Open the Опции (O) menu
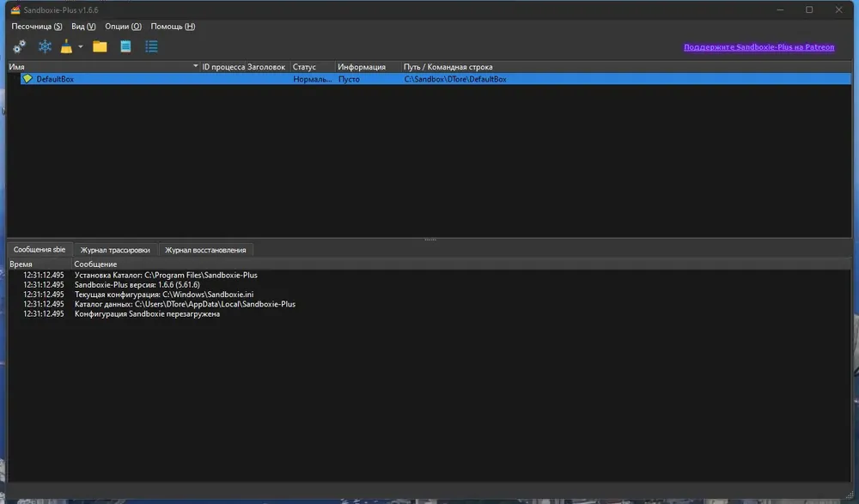 click(123, 27)
